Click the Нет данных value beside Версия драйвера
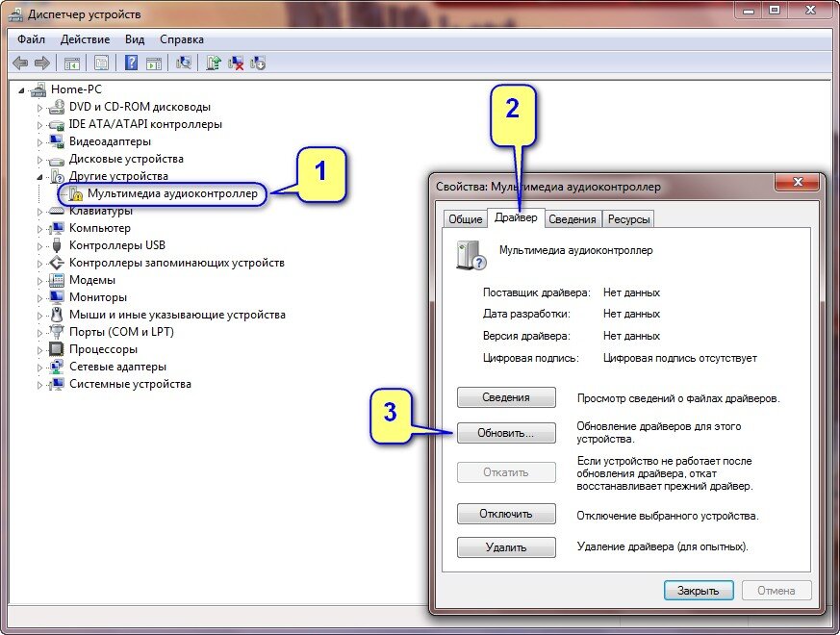The width and height of the screenshot is (840, 635). pyautogui.click(x=631, y=336)
